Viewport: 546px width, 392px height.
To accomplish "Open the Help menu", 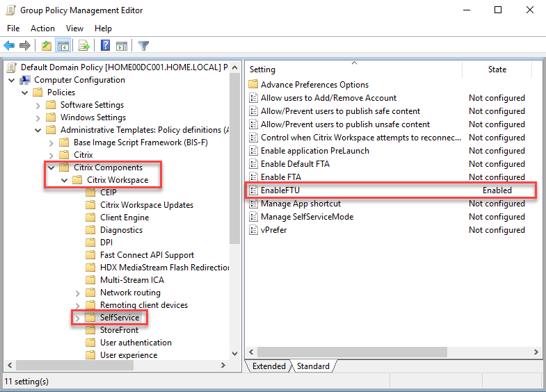I will point(103,28).
